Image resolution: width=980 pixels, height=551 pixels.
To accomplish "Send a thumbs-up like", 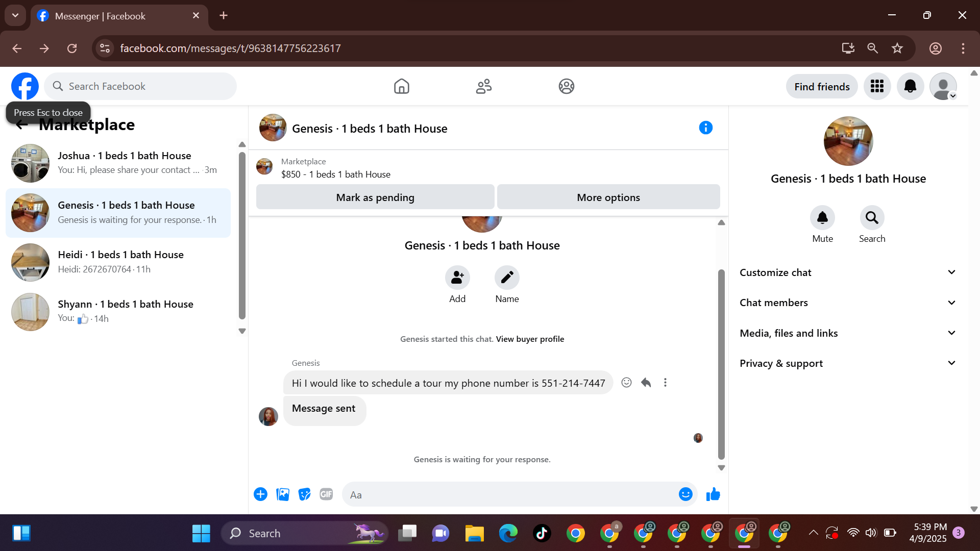I will coord(713,494).
